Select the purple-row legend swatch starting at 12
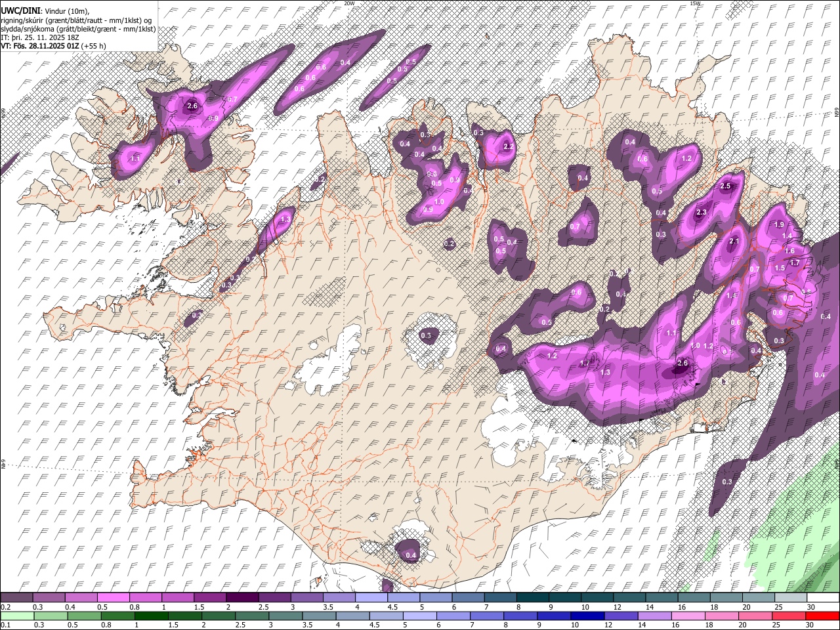Image resolution: width=840 pixels, height=630 pixels. click(629, 598)
